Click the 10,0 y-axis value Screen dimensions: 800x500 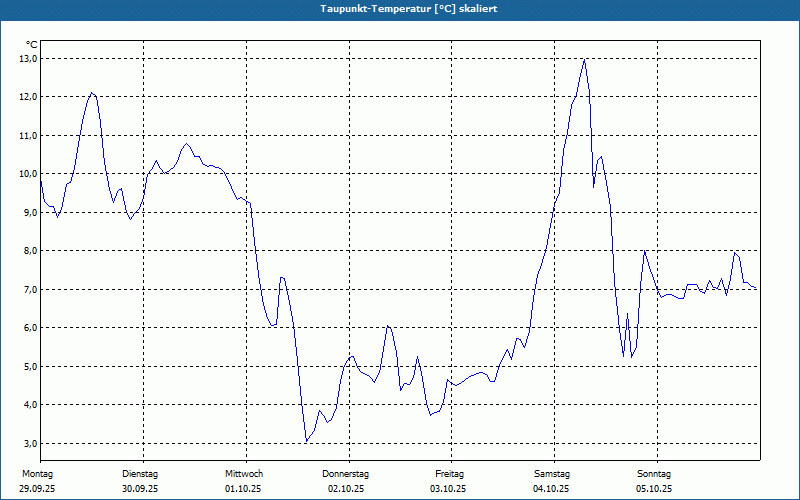(29, 174)
